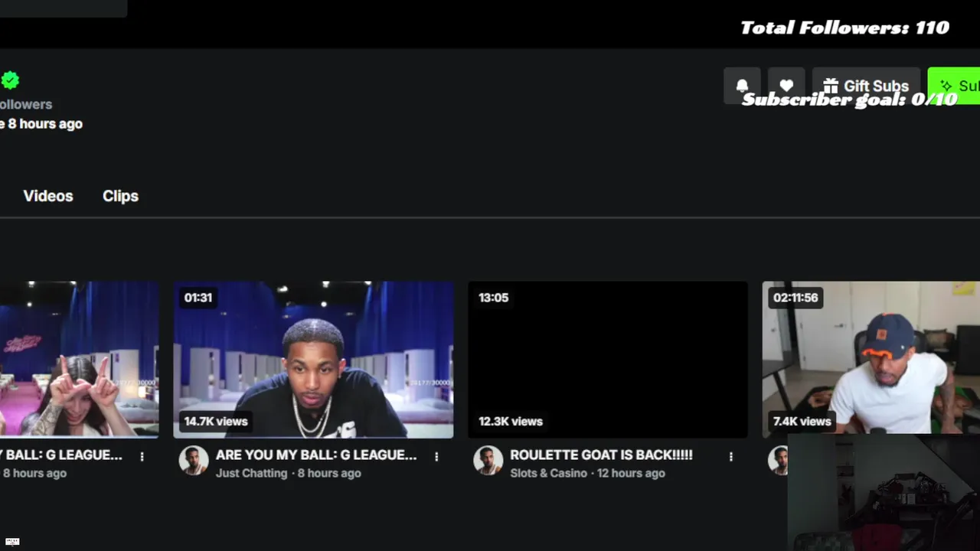
Task: Click the 12.3K views label
Action: coord(511,421)
